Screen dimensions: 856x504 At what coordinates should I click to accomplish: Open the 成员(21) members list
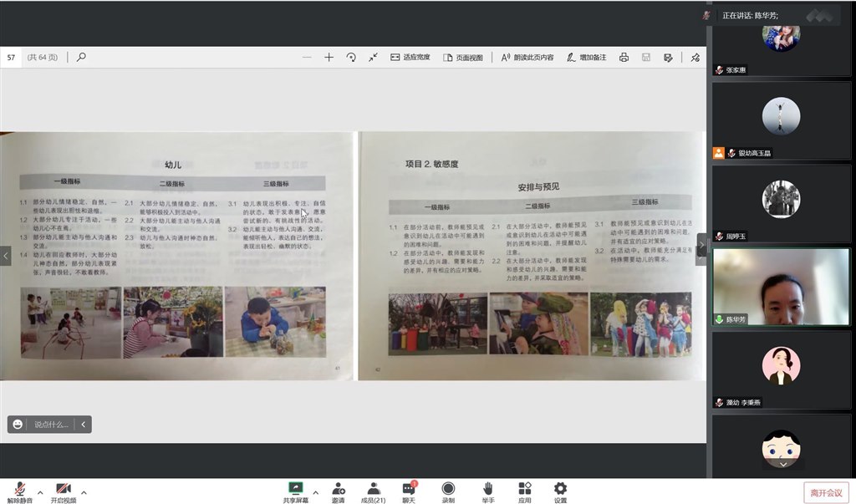click(374, 492)
